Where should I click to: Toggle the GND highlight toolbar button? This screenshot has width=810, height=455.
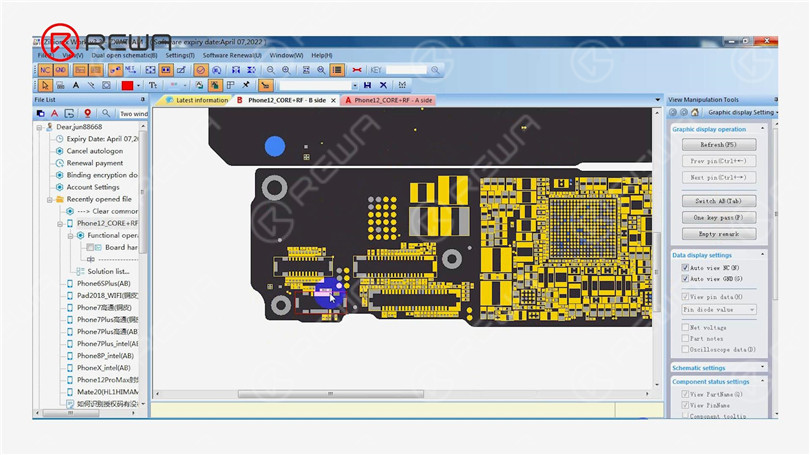[60, 70]
